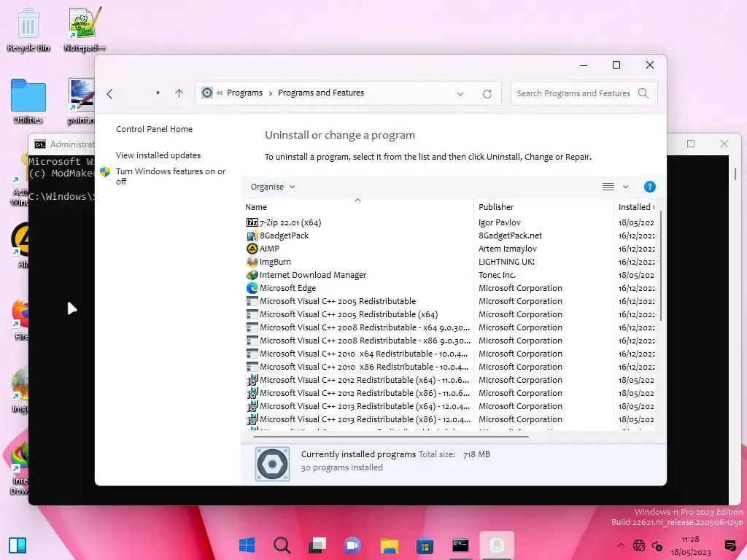Click Programs in the address breadcrumb
Image resolution: width=747 pixels, height=560 pixels.
pyautogui.click(x=244, y=93)
